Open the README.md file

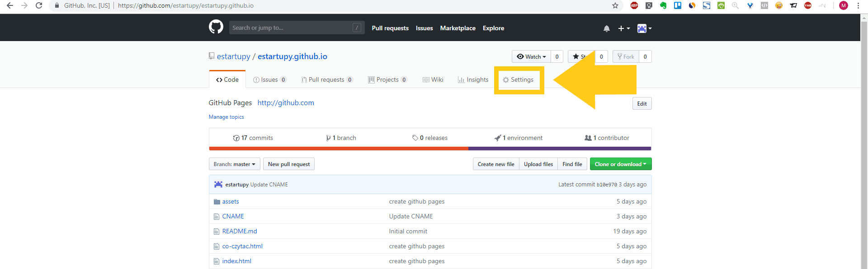click(240, 232)
